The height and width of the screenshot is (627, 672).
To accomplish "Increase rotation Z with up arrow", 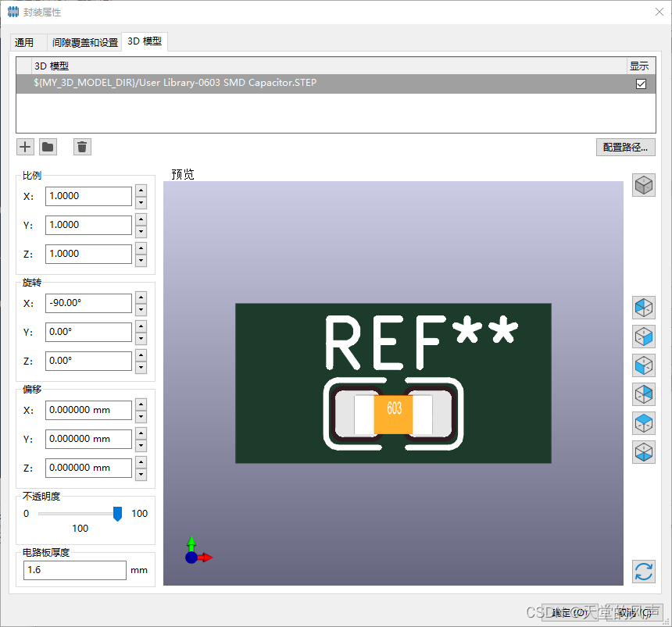I will (141, 355).
